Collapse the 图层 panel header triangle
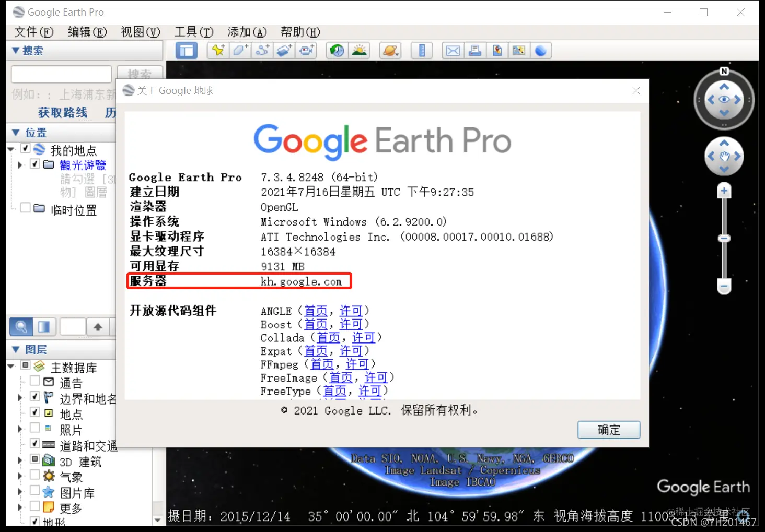This screenshot has height=532, width=765. click(16, 349)
